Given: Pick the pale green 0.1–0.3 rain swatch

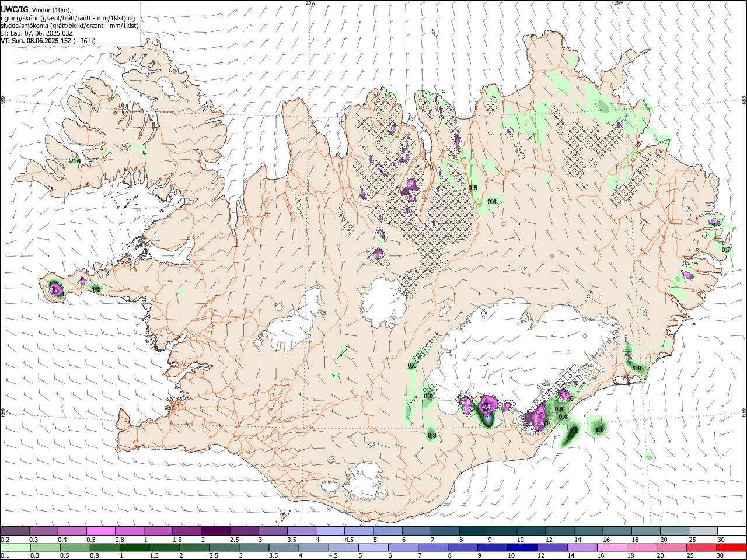Looking at the screenshot, I should [x=15, y=548].
